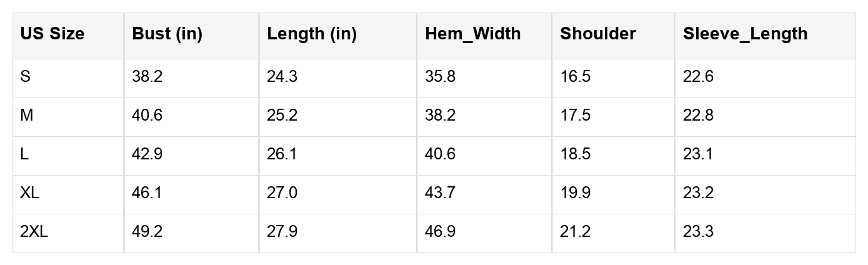This screenshot has width=868, height=265.
Task: Click the 22.8 sleeve length for size M
Action: tap(698, 116)
